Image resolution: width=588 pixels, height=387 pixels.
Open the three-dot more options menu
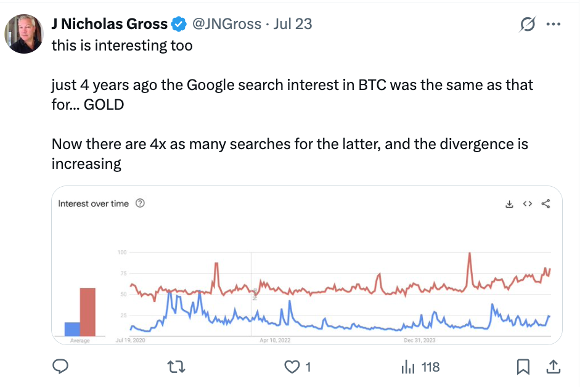pyautogui.click(x=553, y=25)
